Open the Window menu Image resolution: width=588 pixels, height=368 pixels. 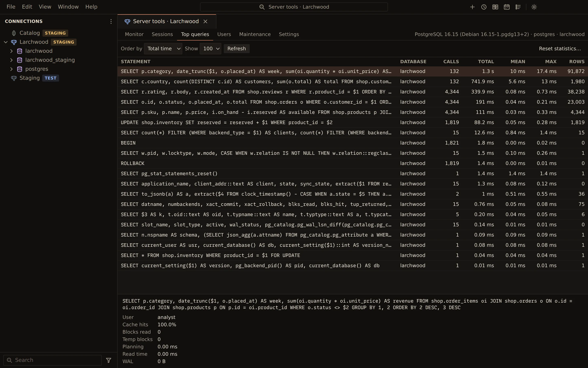point(68,7)
